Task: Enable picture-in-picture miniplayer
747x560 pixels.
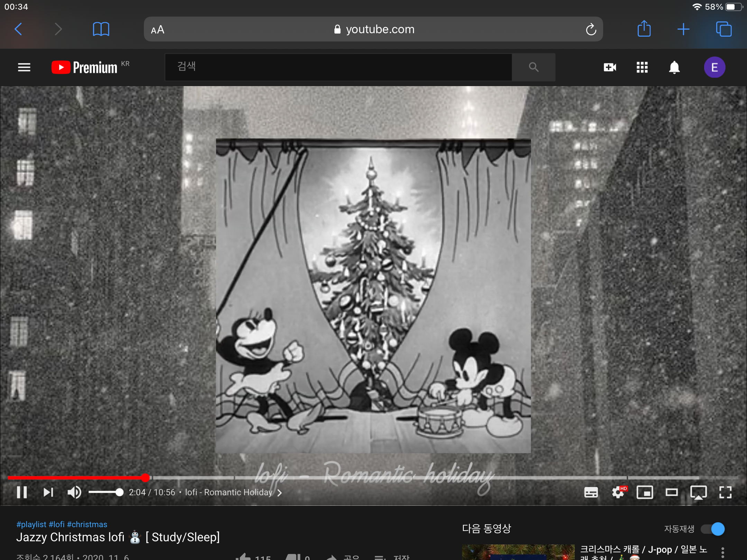Action: click(645, 492)
